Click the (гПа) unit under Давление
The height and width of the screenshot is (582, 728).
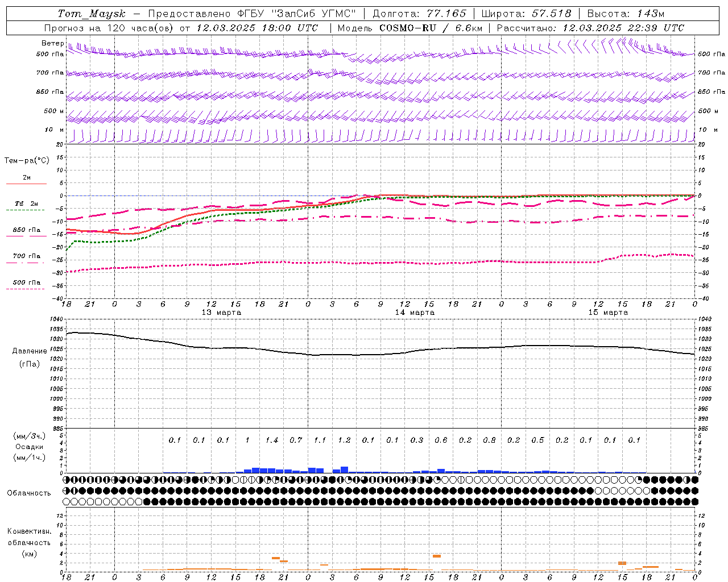(30, 364)
